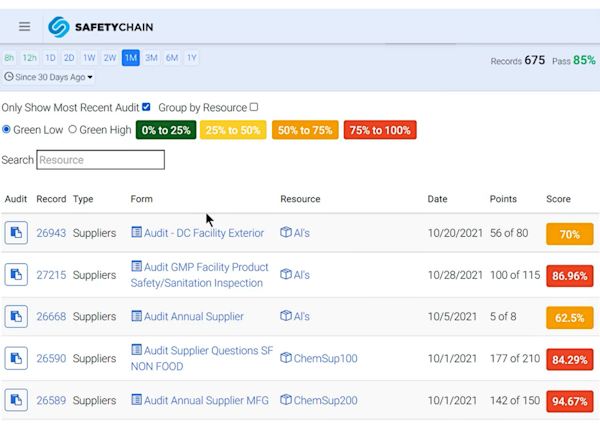This screenshot has height=436, width=600.
Task: Click cube icon next to ChemSup100
Action: click(286, 358)
